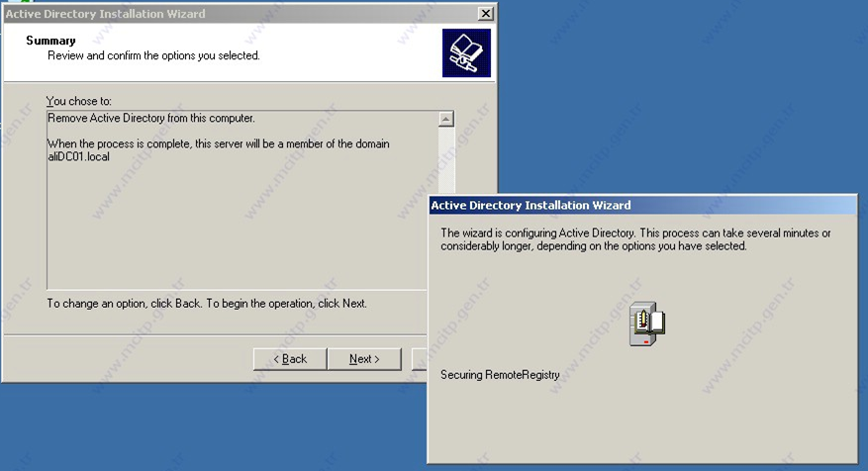Click the 'Remove Active Directory from this computer' line
The height and width of the screenshot is (471, 868).
[151, 118]
